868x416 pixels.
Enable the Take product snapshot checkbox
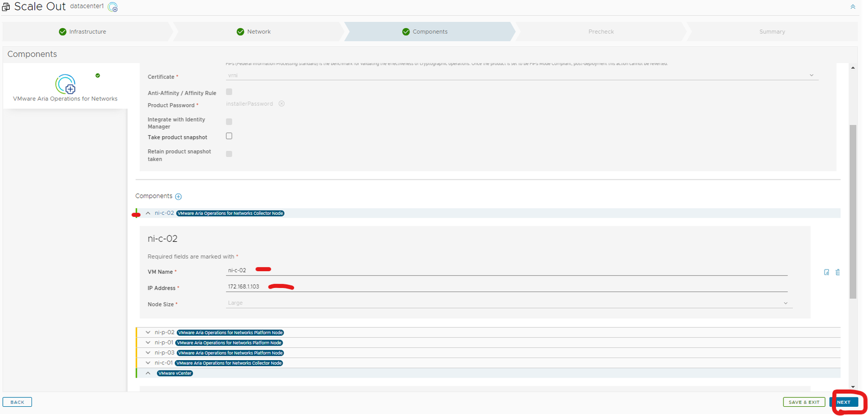click(x=229, y=136)
